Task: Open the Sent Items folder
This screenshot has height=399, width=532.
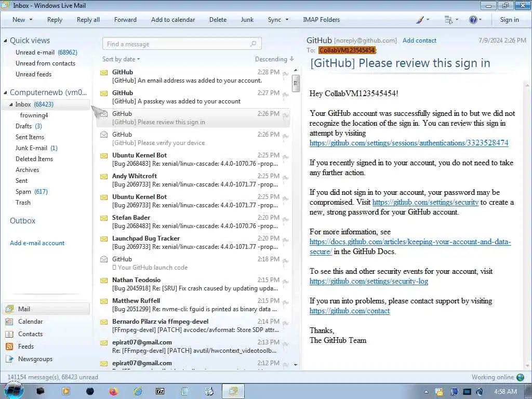Action: [x=30, y=137]
